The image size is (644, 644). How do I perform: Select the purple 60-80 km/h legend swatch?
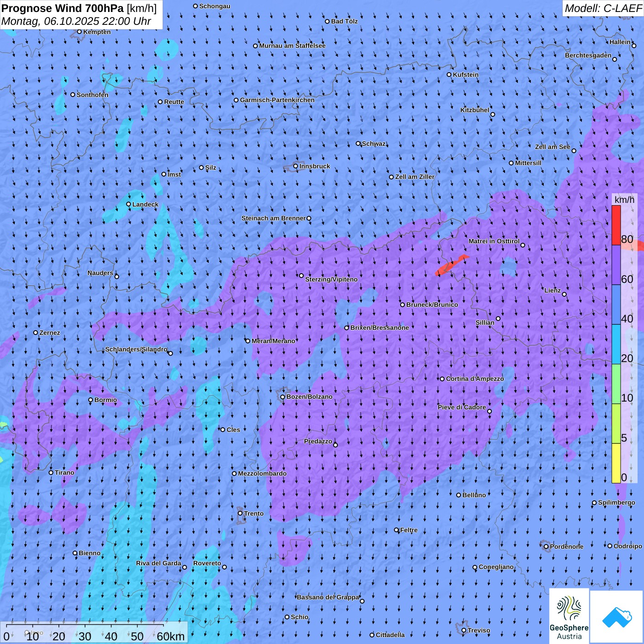tap(616, 265)
